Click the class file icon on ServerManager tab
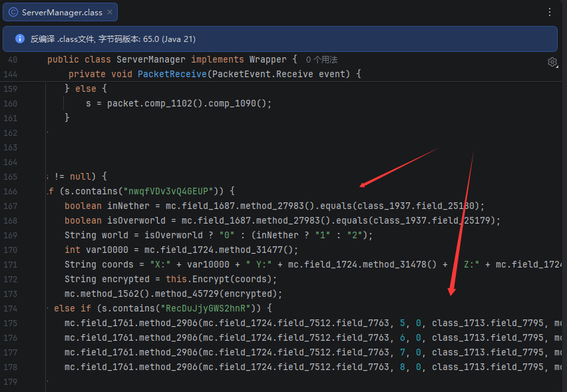 pyautogui.click(x=13, y=12)
